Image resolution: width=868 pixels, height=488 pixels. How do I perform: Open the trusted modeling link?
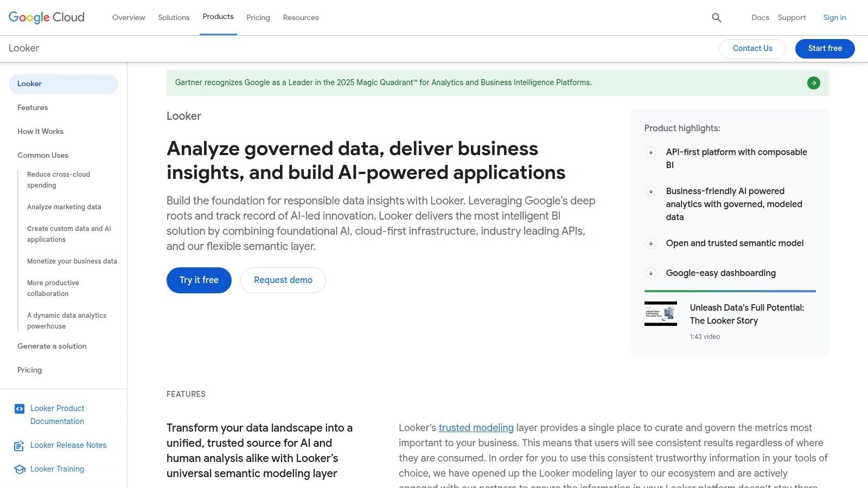click(x=476, y=428)
